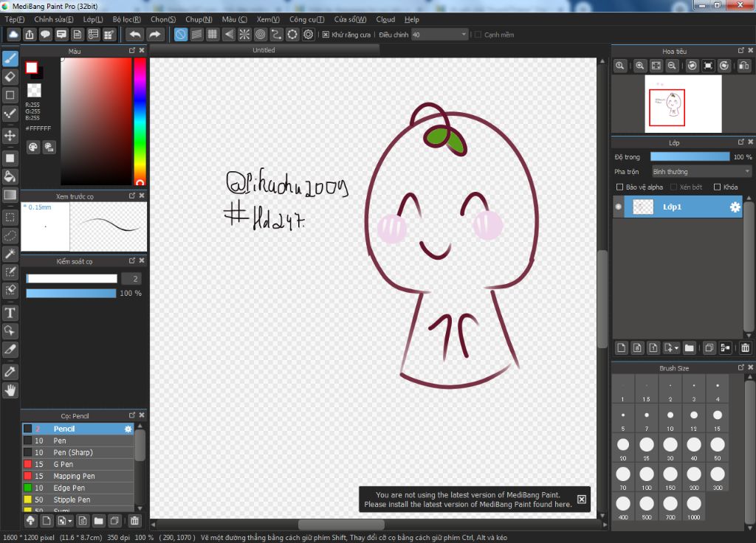Open the Help menu
The image size is (756, 543).
(x=412, y=19)
